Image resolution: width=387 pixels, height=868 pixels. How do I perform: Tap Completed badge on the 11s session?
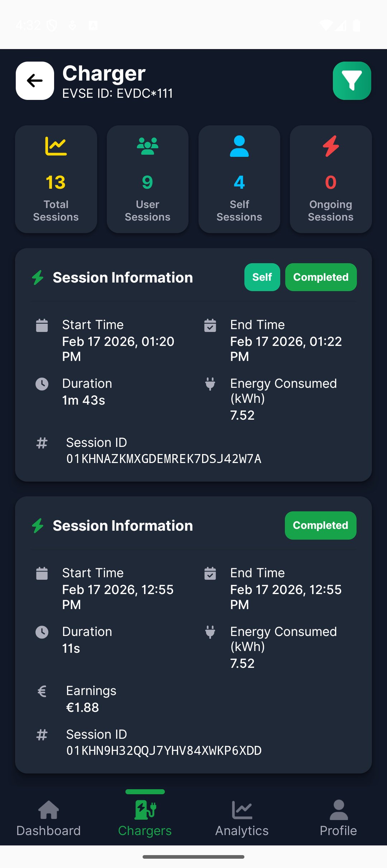click(320, 525)
